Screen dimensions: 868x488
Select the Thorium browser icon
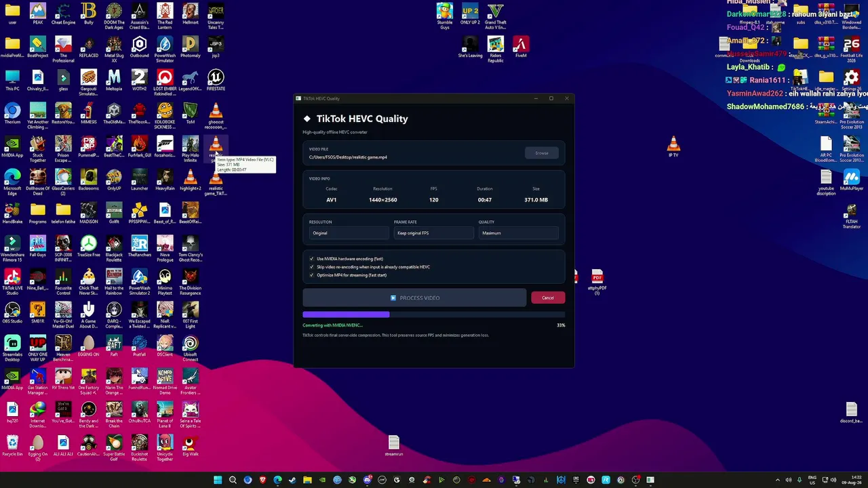tap(12, 114)
